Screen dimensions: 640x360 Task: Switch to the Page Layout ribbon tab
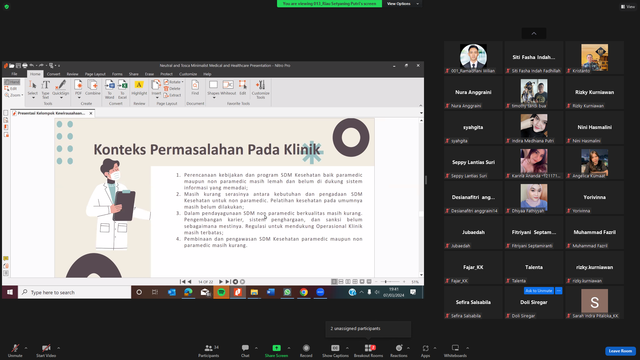tap(95, 74)
